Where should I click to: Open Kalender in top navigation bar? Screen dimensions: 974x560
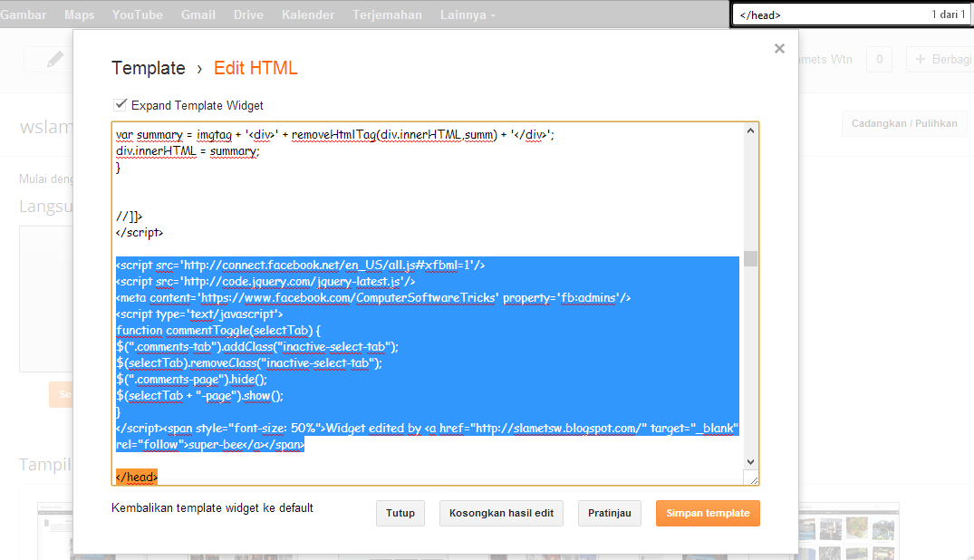click(x=308, y=14)
